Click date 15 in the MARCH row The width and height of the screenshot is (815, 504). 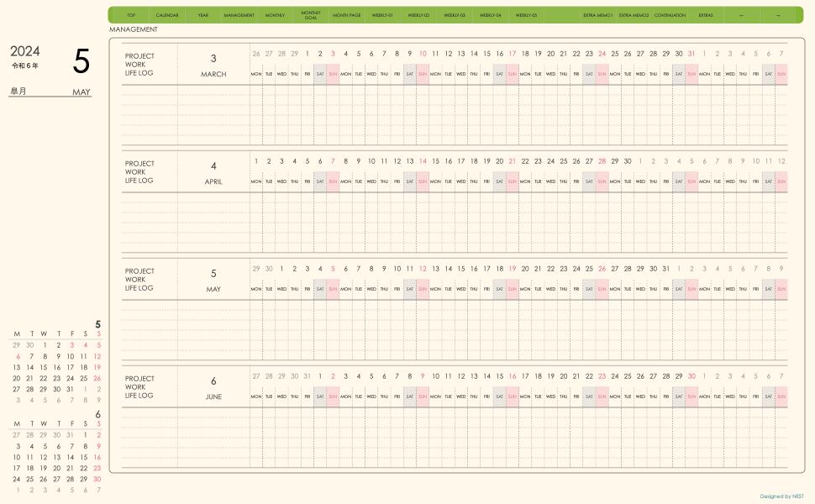point(486,54)
